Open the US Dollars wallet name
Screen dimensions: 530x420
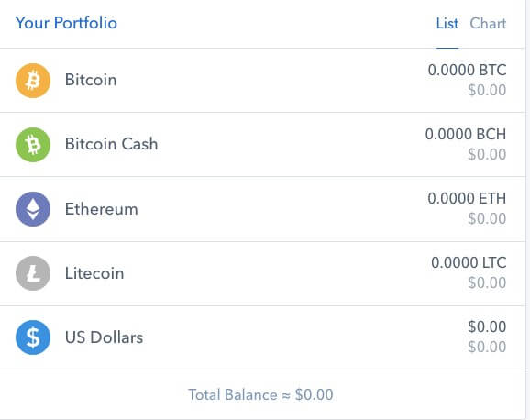104,337
